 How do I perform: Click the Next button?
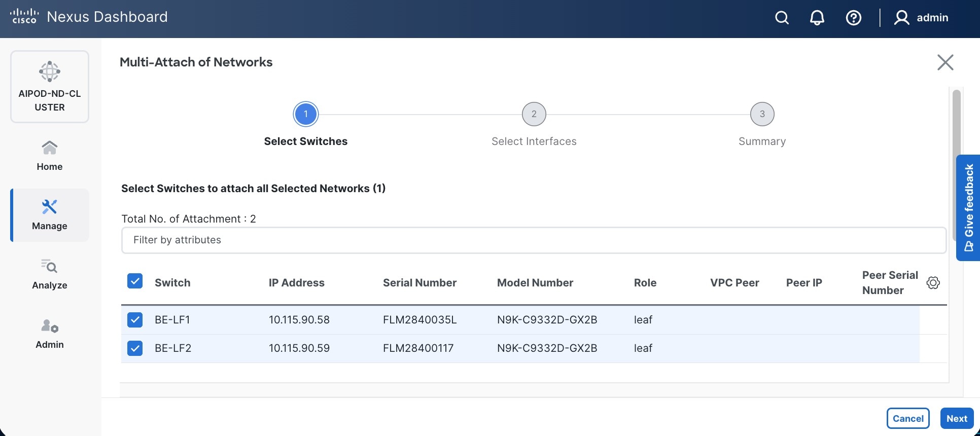pos(957,418)
